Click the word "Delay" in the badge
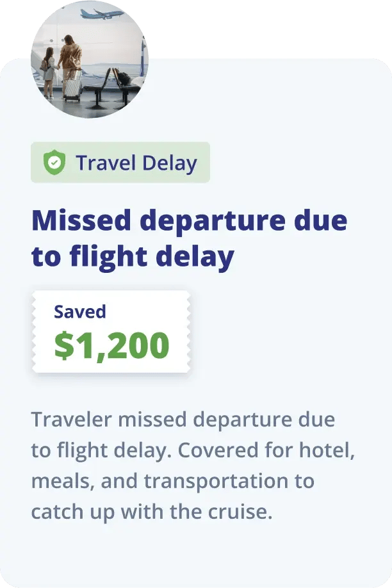 coord(170,163)
